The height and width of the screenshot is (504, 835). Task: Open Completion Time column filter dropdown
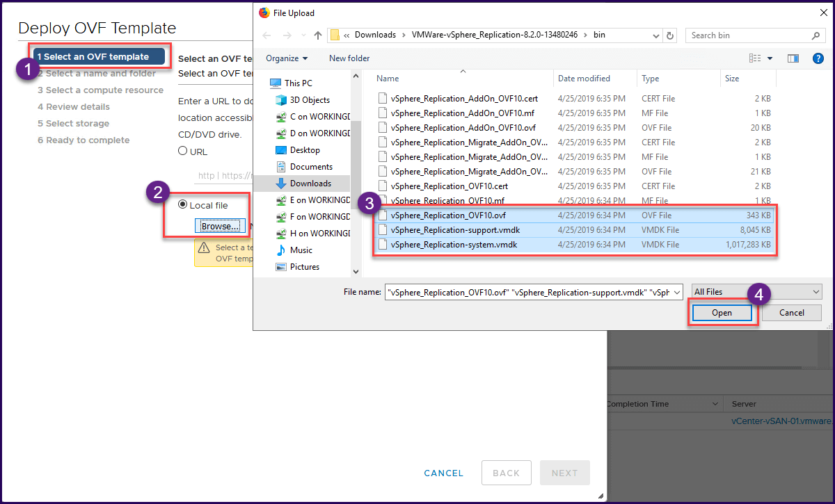click(x=715, y=404)
